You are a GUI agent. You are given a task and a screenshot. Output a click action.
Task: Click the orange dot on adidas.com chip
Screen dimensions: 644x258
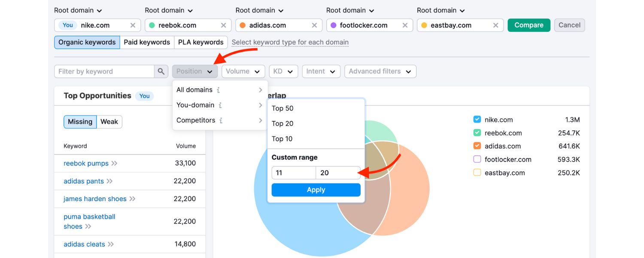(x=243, y=25)
